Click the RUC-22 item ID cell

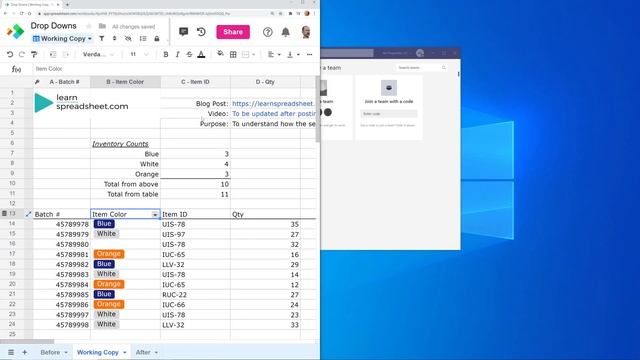click(195, 295)
